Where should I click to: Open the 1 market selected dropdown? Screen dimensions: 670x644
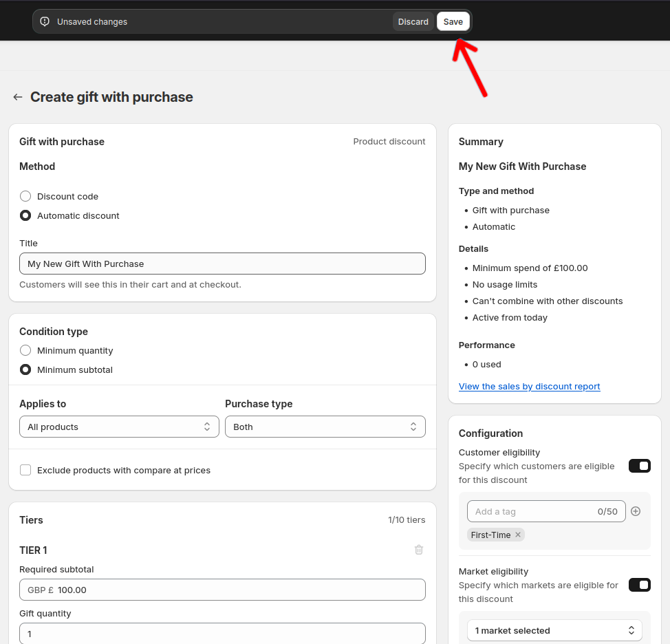point(554,630)
